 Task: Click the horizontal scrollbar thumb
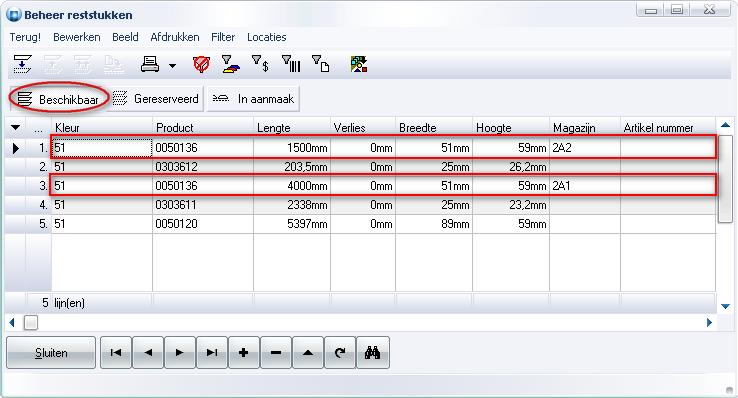[x=31, y=322]
